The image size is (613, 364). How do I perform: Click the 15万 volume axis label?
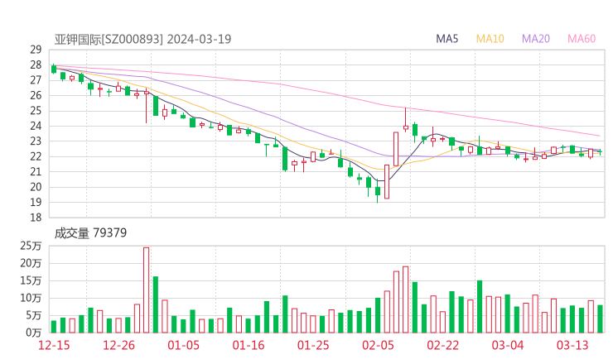point(31,280)
